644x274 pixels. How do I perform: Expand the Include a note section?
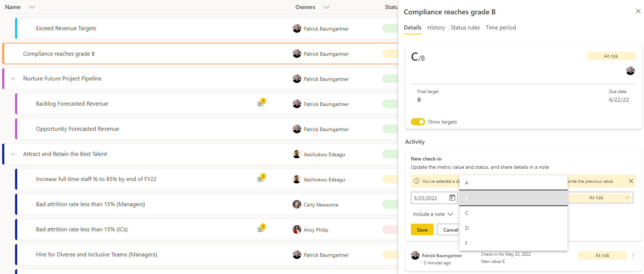click(433, 214)
